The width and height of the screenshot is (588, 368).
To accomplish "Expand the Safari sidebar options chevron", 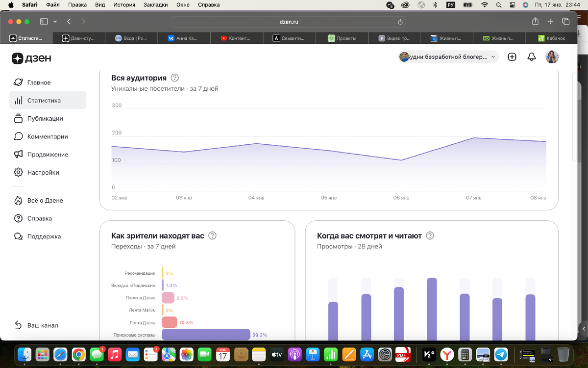I will [55, 22].
